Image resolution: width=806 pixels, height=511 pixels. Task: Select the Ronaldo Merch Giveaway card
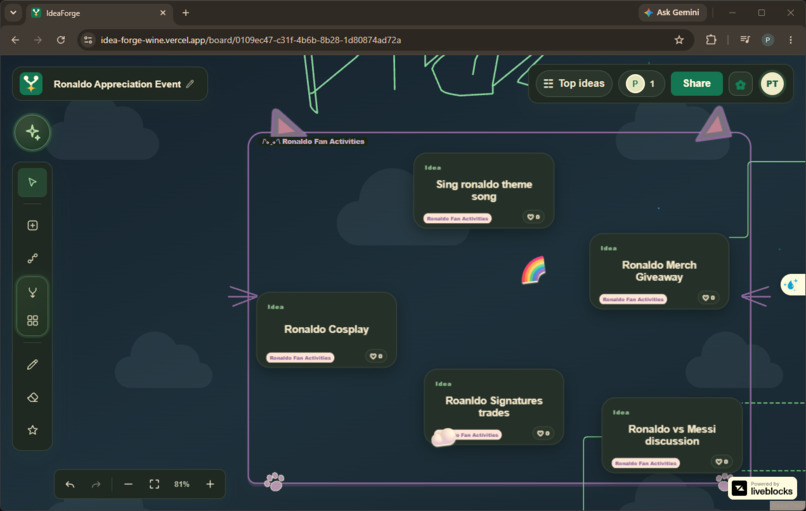coord(659,271)
